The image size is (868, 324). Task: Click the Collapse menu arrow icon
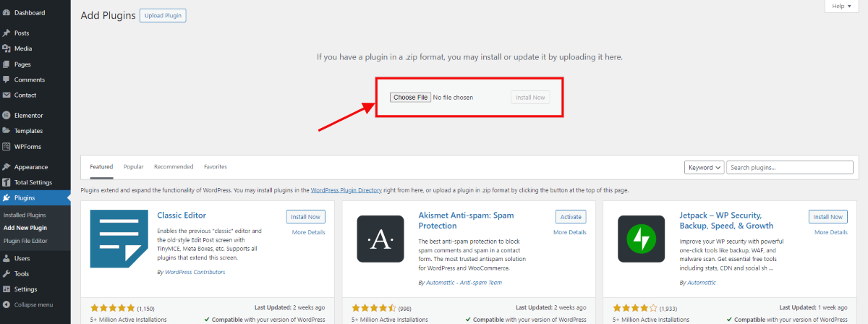(7, 304)
